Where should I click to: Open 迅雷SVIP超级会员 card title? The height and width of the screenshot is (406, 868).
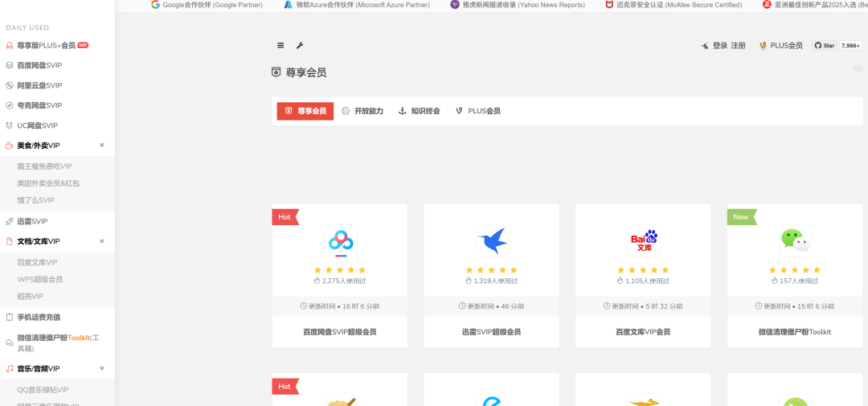[x=492, y=332]
